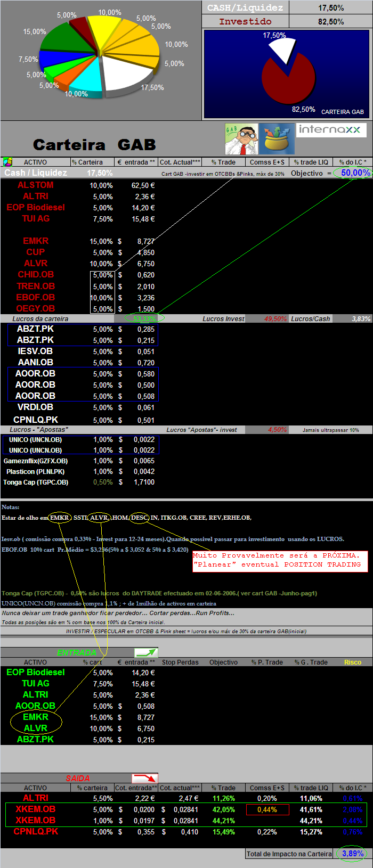The width and height of the screenshot is (373, 868).
Task: Select the 15,49% trade value for CPNLQ.PK
Action: coord(223,832)
